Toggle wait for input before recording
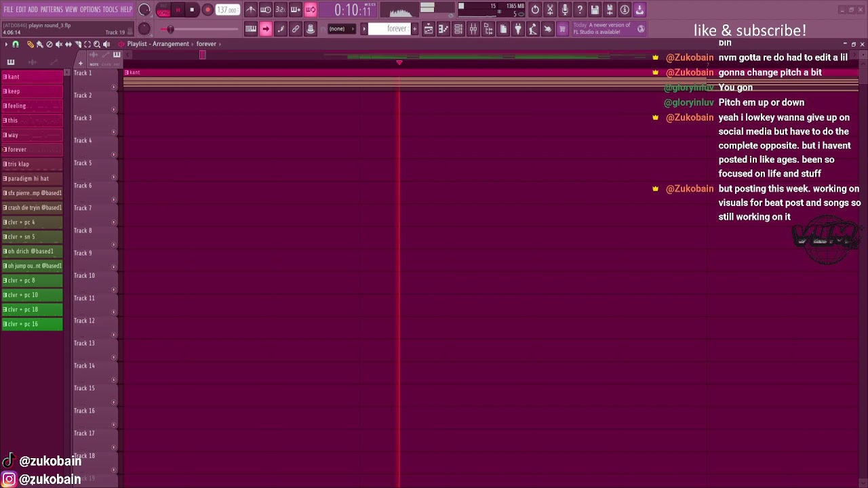This screenshot has height=488, width=868. click(266, 9)
